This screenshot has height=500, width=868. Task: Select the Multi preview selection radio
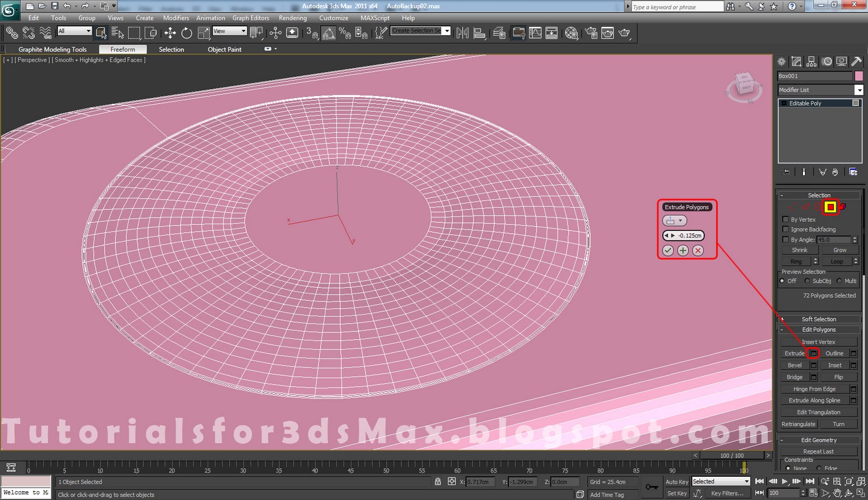tap(839, 281)
